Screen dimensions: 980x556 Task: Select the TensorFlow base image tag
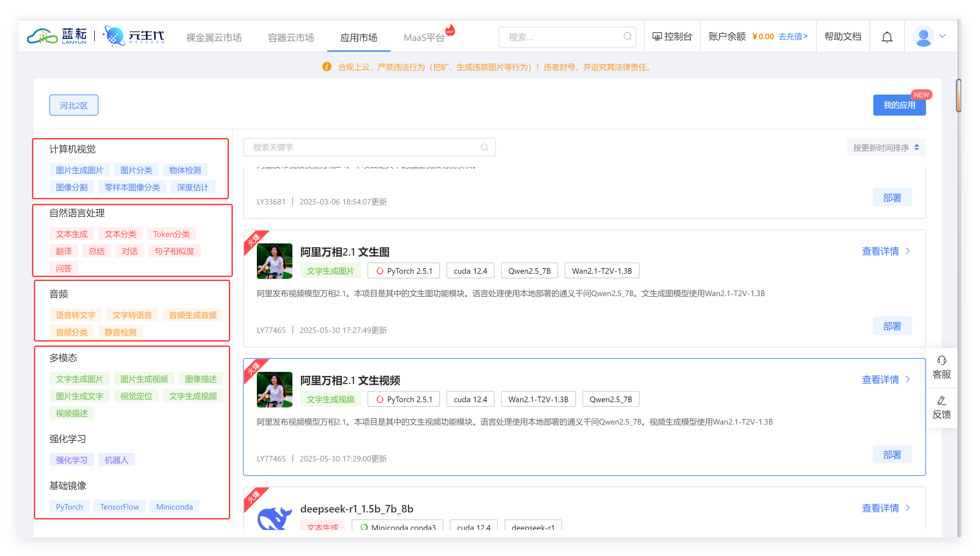[120, 507]
